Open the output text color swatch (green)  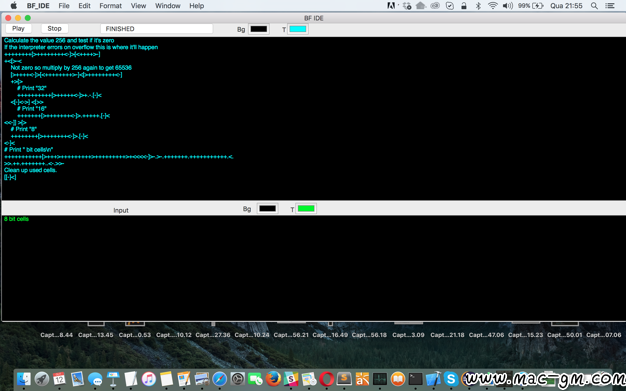pos(306,208)
